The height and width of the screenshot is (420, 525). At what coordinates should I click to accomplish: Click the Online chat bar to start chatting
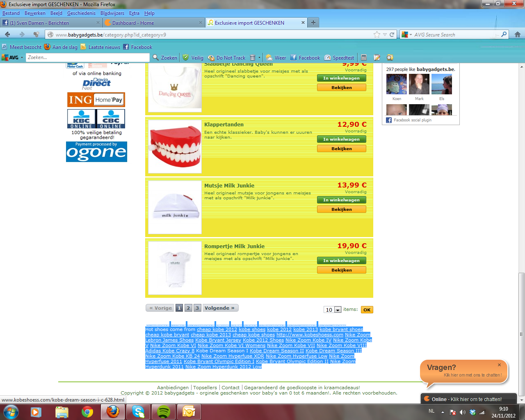(469, 399)
